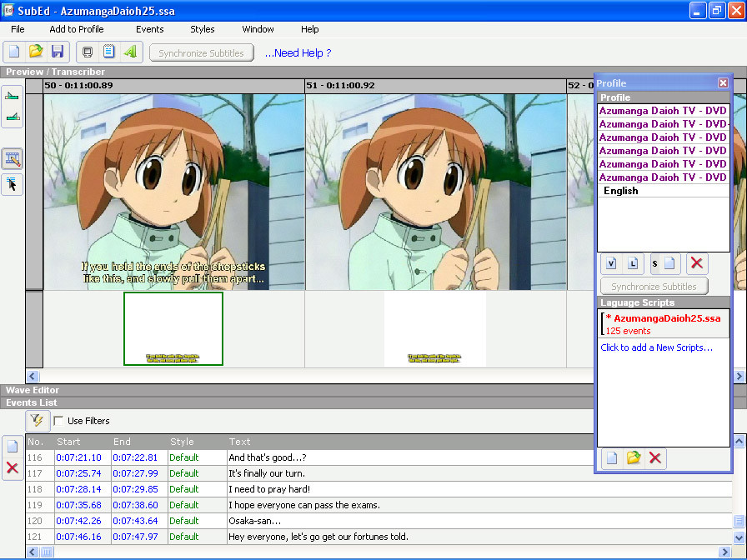The image size is (747, 560).
Task: Select the English language entry in Profile
Action: [663, 191]
